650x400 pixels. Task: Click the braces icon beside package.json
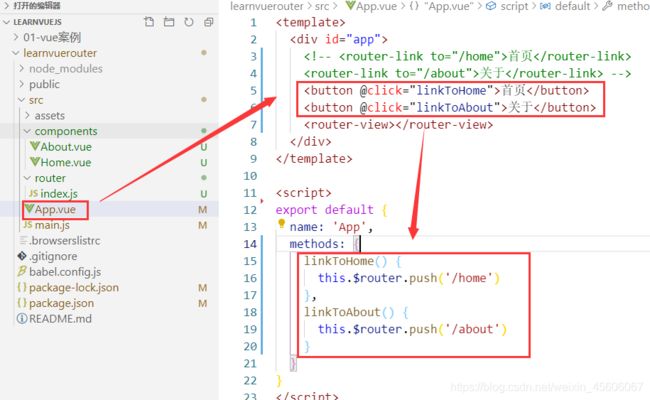point(22,303)
